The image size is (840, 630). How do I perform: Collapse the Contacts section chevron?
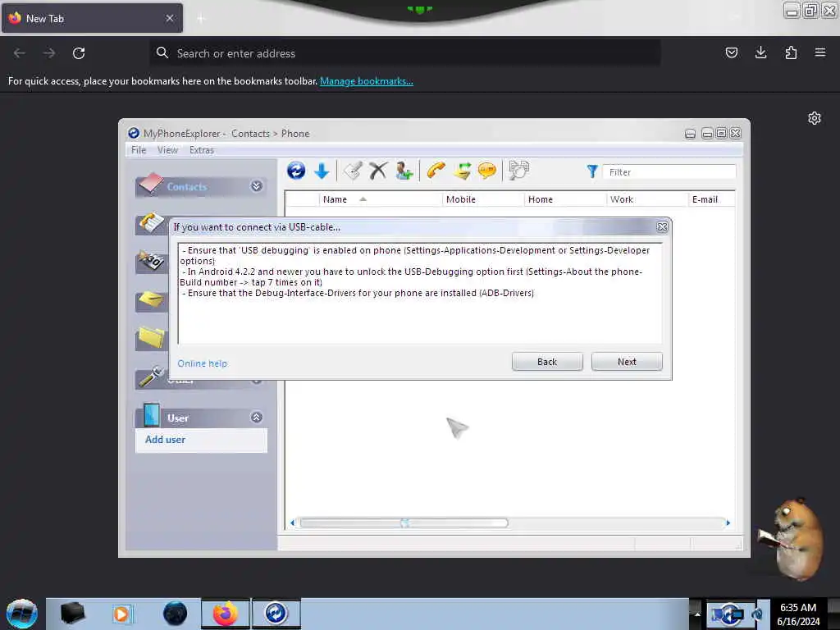[257, 186]
